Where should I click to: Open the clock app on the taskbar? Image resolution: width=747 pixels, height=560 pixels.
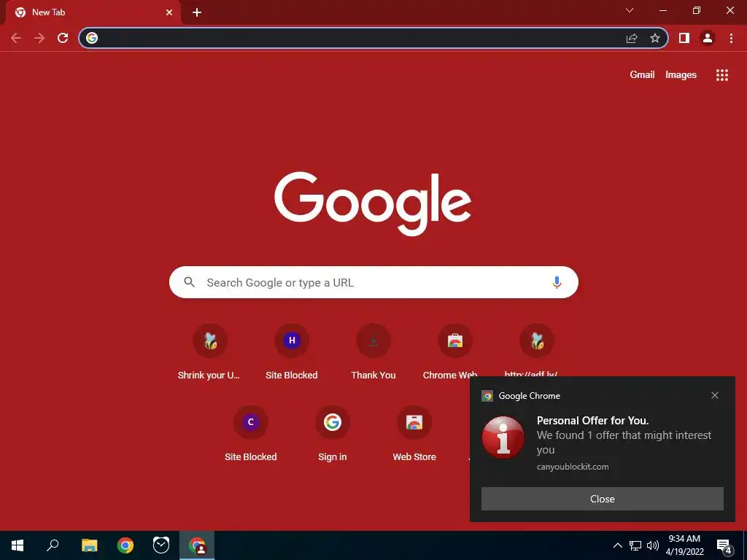pyautogui.click(x=161, y=545)
